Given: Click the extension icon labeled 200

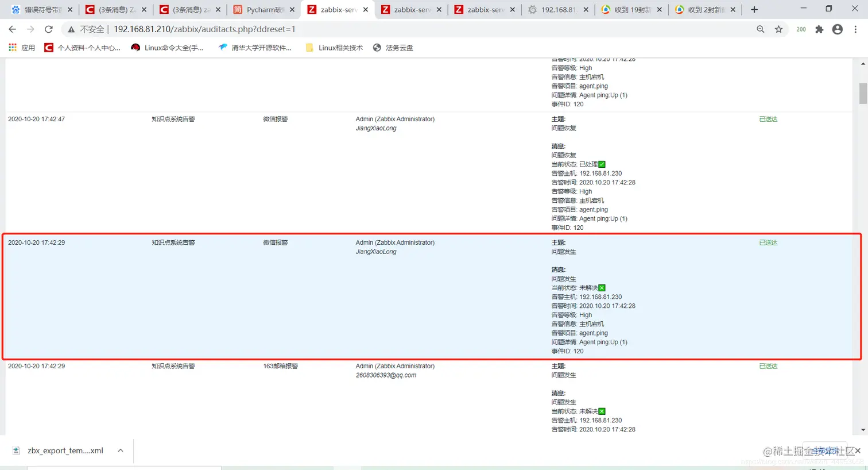Looking at the screenshot, I should tap(801, 29).
